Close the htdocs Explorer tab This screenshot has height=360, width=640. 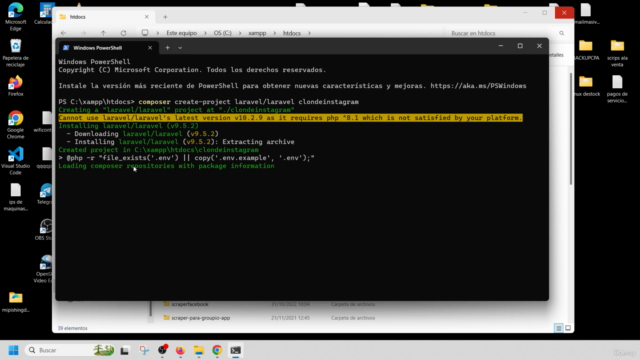point(147,17)
